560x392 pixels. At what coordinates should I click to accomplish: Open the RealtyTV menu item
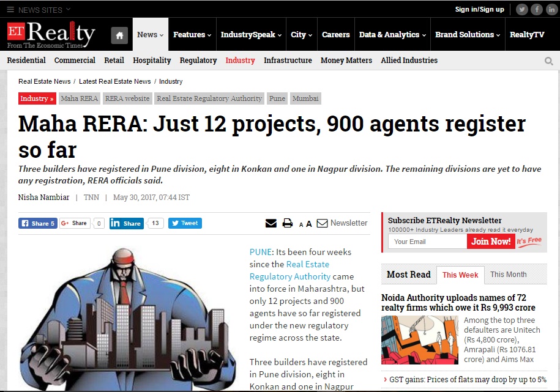tap(527, 35)
